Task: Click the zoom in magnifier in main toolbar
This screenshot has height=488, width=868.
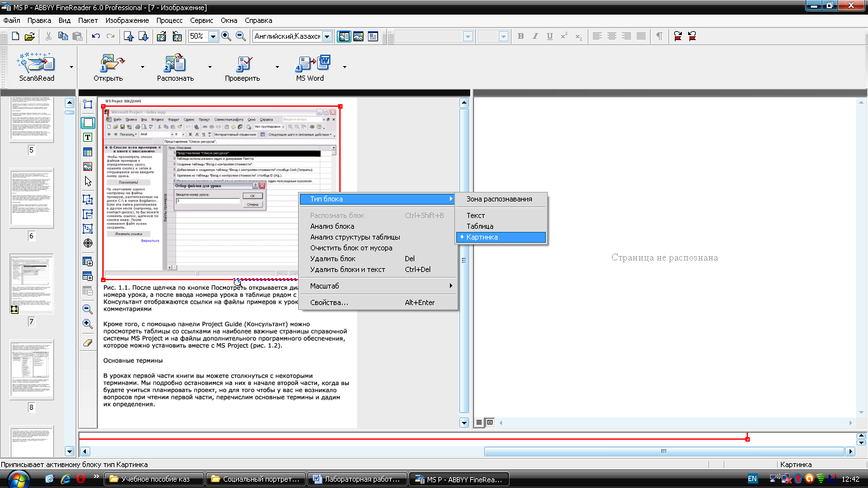Action: [x=226, y=36]
